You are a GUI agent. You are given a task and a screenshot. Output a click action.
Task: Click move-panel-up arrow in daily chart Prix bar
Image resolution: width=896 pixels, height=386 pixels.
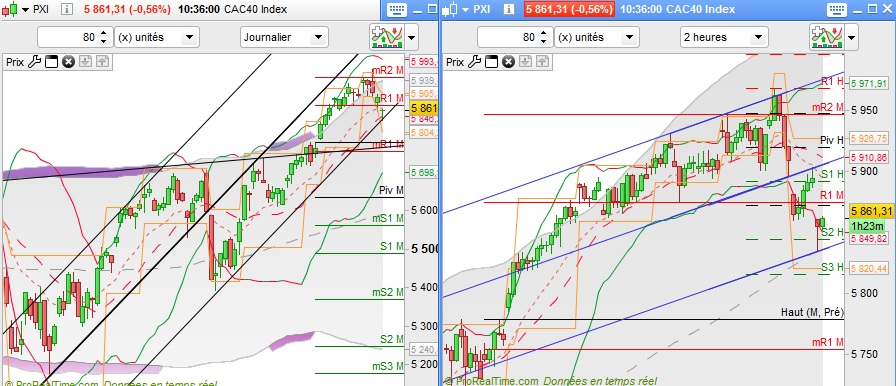(x=102, y=62)
